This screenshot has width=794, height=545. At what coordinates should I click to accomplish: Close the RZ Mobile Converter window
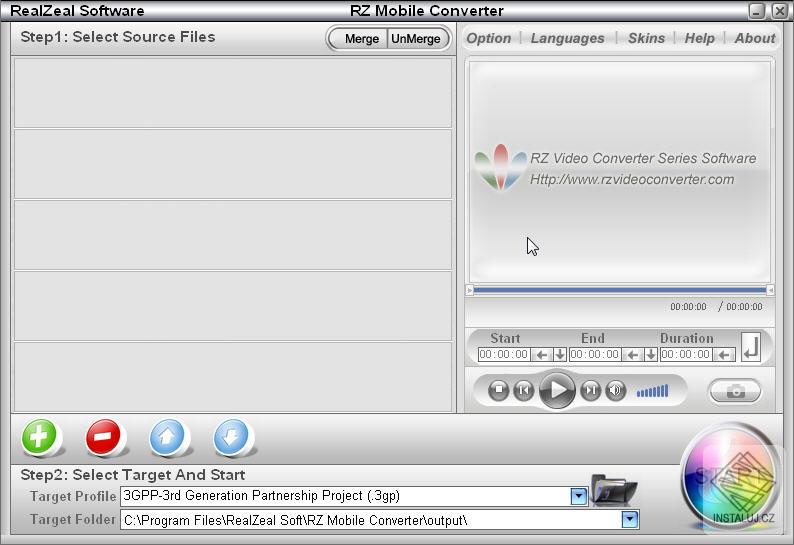(779, 11)
